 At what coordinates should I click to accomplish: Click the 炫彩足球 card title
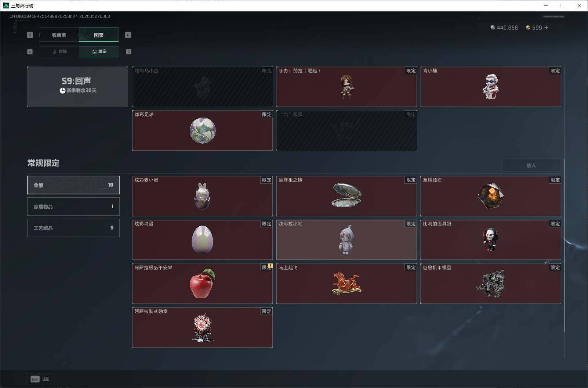[x=144, y=114]
